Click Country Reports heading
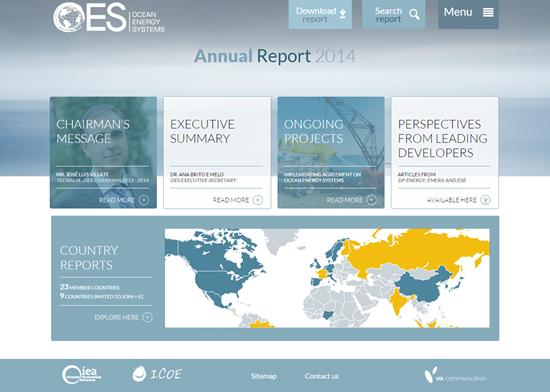This screenshot has height=392, width=550. pyautogui.click(x=89, y=258)
